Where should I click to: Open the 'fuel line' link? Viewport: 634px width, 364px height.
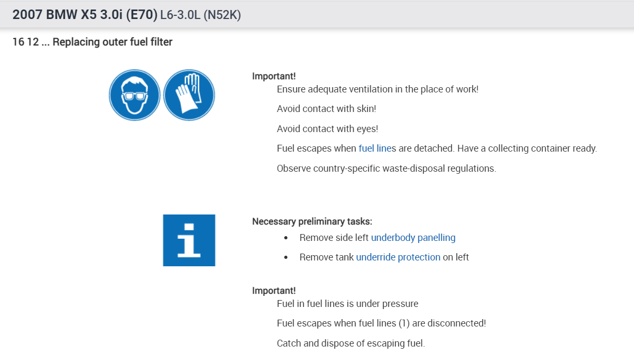click(x=374, y=148)
